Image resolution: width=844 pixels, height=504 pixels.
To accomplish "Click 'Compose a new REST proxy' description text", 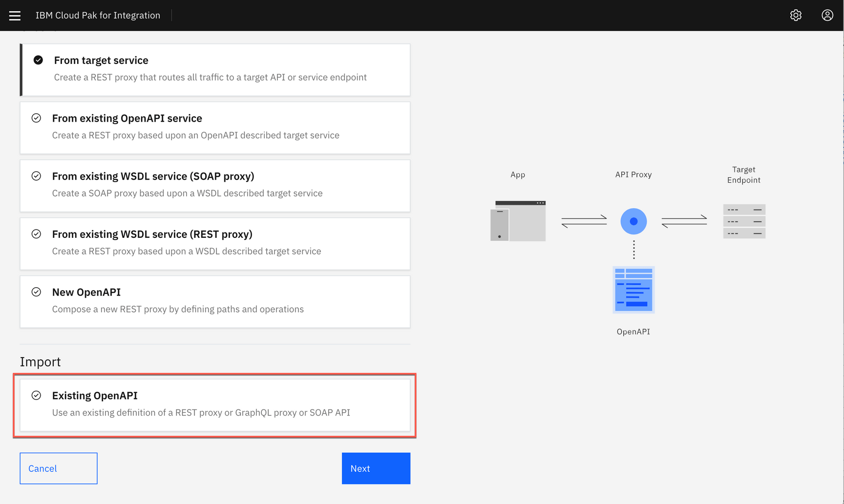I will [178, 309].
